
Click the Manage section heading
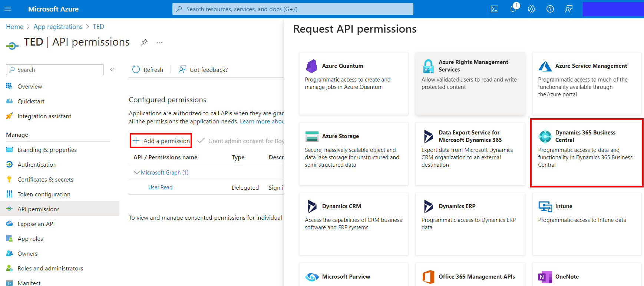[x=17, y=135]
